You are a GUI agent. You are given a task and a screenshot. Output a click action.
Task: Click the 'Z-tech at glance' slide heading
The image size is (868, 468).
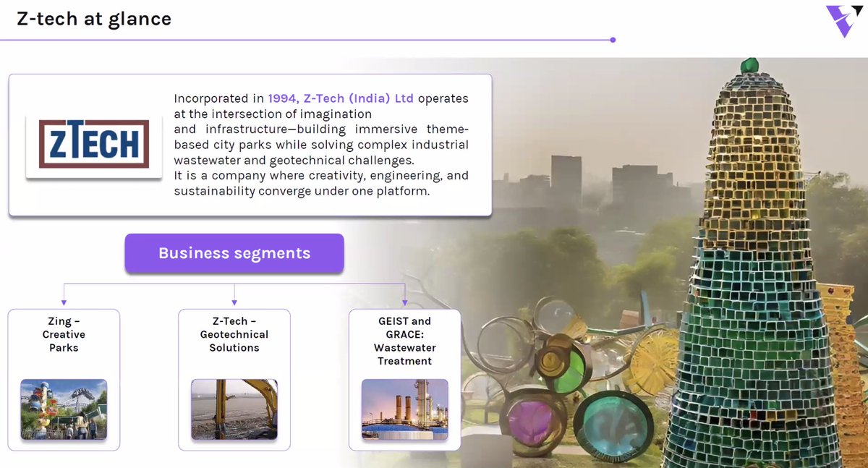[94, 19]
